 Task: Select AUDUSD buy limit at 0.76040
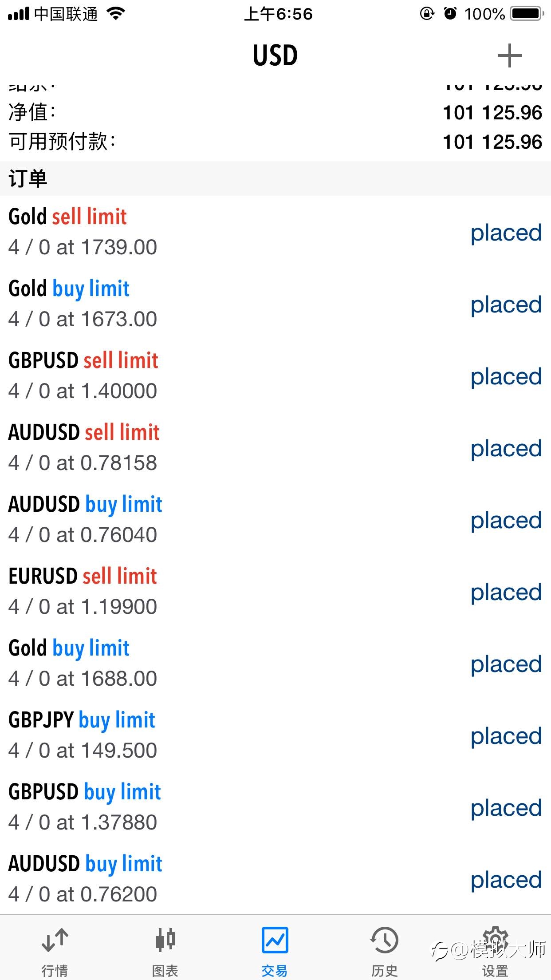pyautogui.click(x=275, y=519)
